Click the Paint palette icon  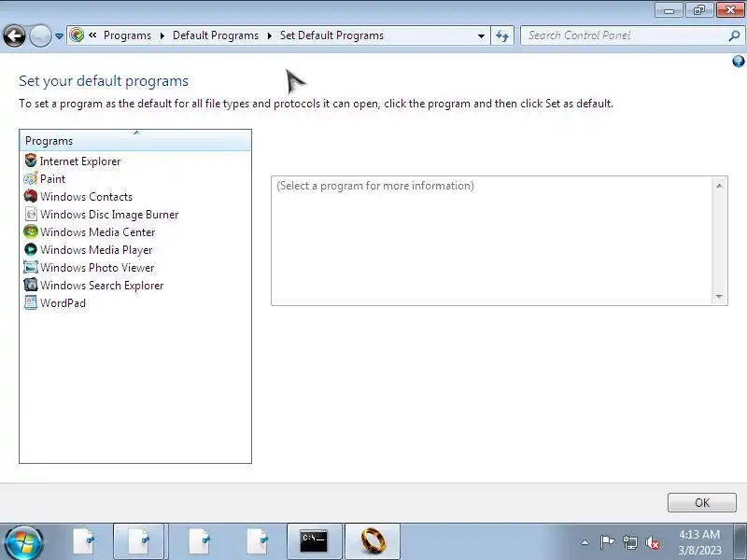coord(31,178)
